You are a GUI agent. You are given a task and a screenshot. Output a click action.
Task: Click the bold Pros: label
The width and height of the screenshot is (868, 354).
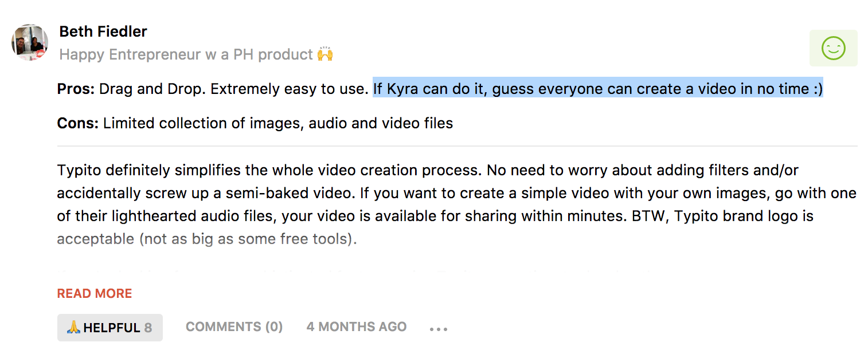click(x=76, y=89)
